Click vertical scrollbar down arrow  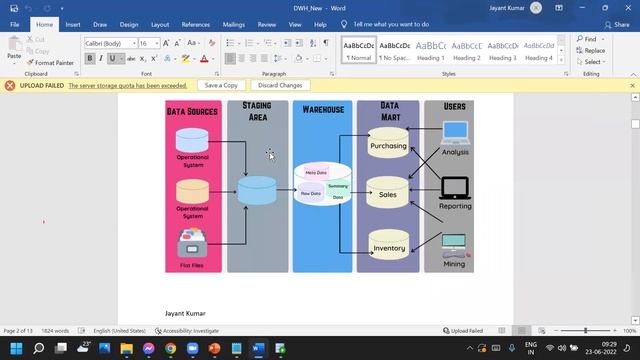coord(635,320)
